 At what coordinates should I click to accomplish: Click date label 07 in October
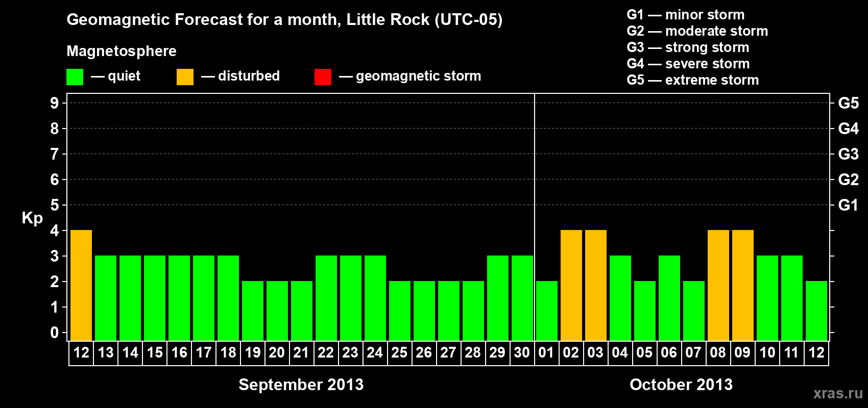[x=693, y=352]
